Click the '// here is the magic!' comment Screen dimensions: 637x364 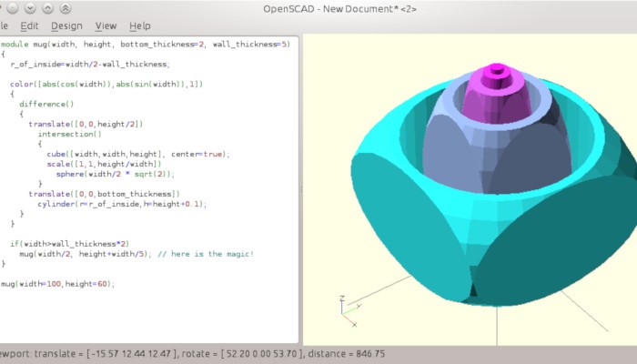[x=206, y=254]
